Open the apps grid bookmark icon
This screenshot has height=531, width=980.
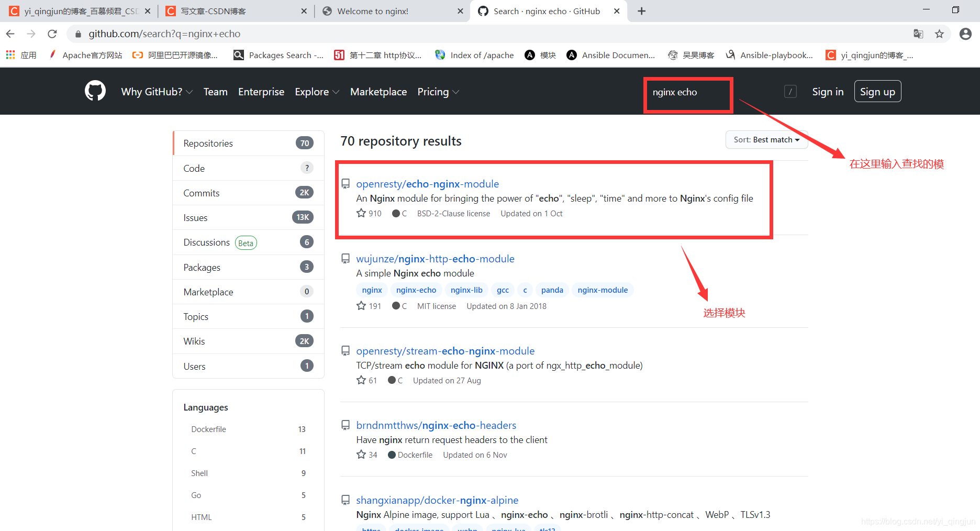10,55
